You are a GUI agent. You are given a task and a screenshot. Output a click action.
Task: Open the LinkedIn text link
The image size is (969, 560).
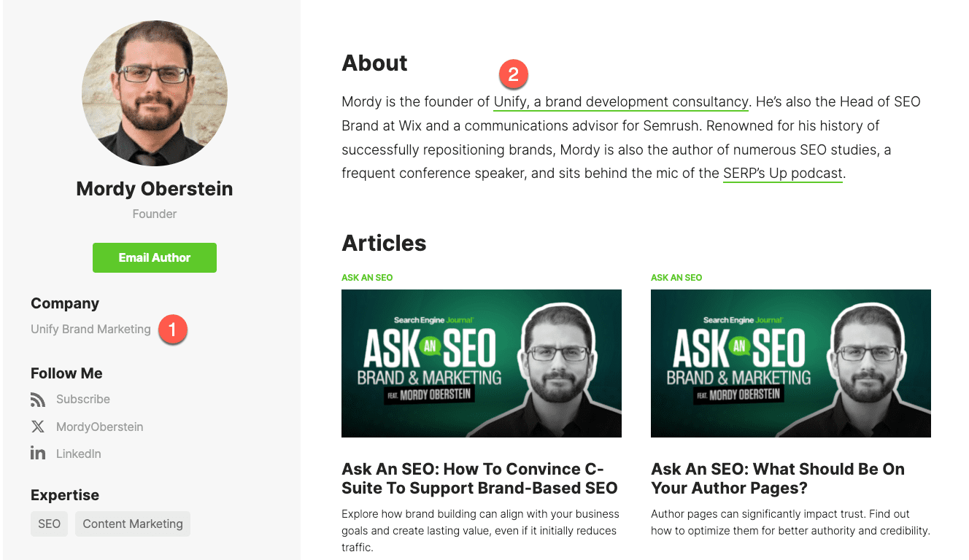79,454
